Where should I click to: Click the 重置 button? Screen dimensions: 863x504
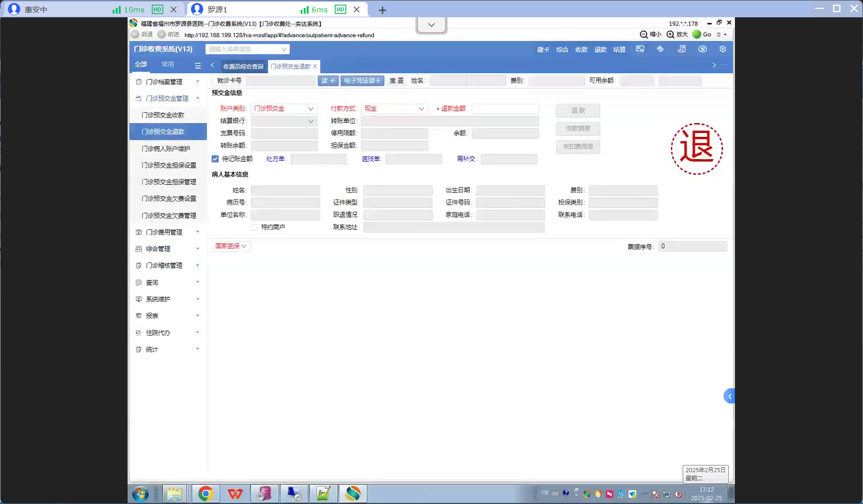click(x=397, y=81)
